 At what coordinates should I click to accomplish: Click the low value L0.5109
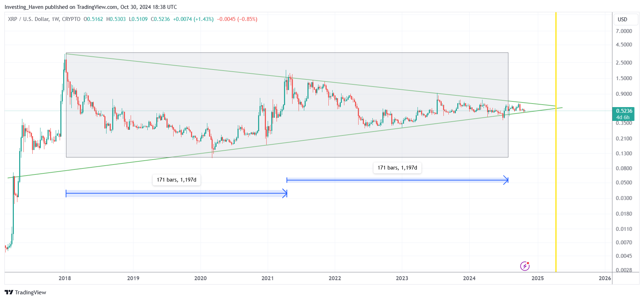click(138, 19)
